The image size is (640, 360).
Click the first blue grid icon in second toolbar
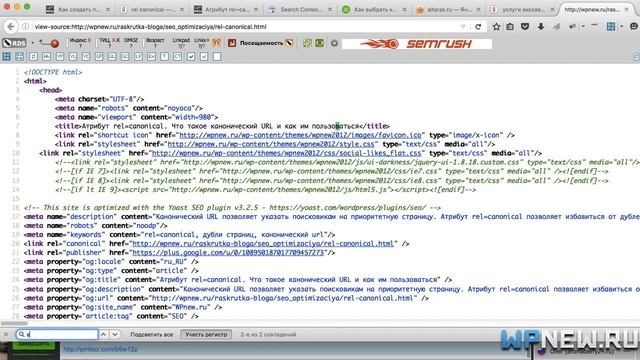pos(7,57)
